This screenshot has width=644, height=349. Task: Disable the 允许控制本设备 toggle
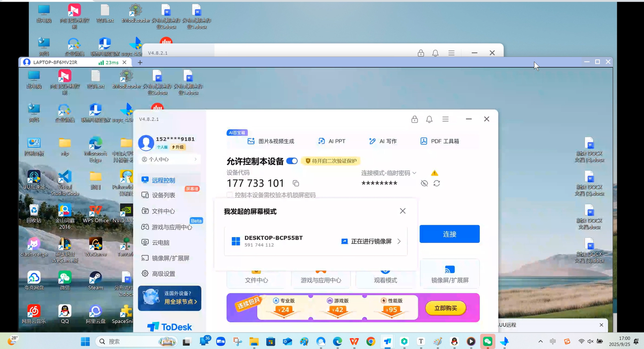tap(292, 161)
